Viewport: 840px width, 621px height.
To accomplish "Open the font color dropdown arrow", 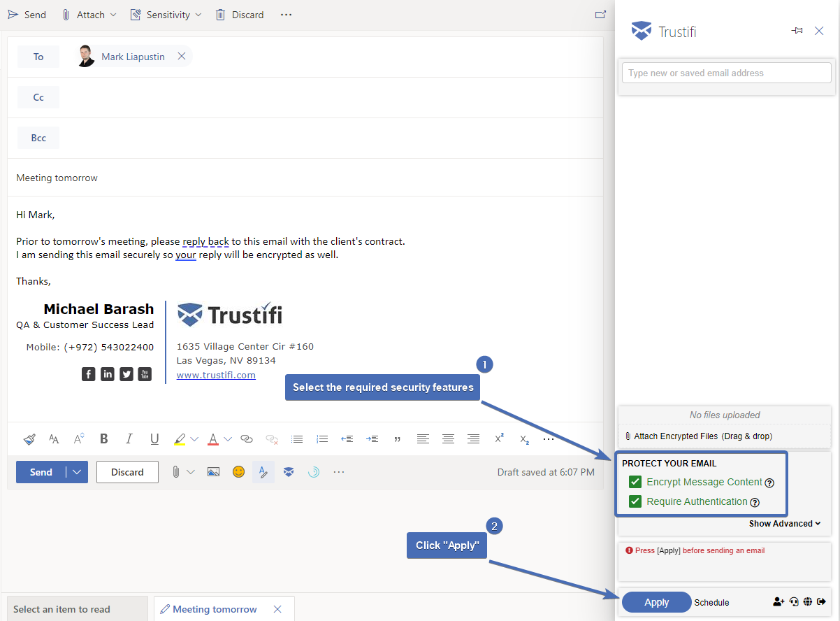I will click(x=228, y=439).
